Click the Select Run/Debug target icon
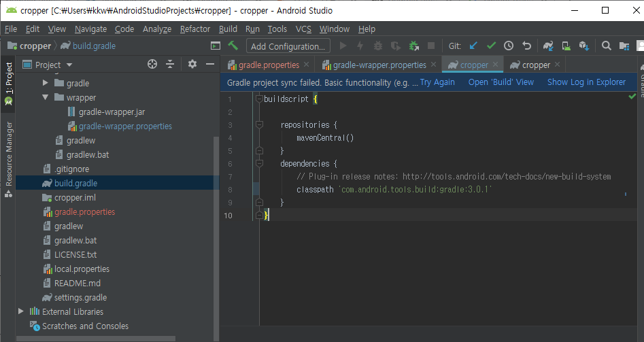The height and width of the screenshot is (342, 644). [215, 46]
